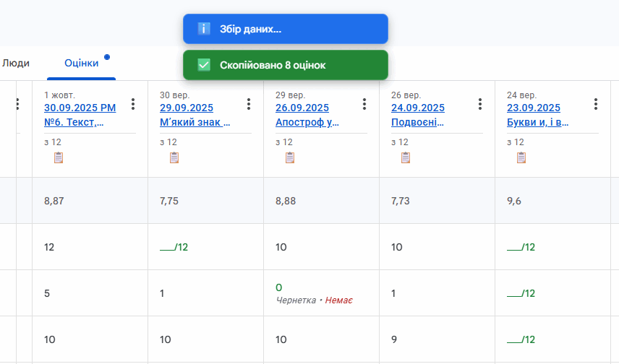Select the Оцінки tab
This screenshot has height=364, width=619.
click(x=81, y=63)
